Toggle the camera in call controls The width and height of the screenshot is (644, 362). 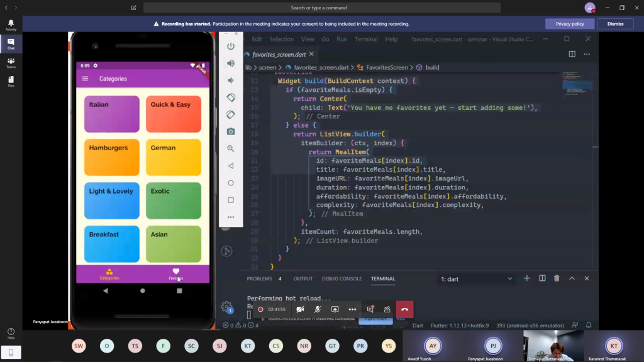pos(300,309)
